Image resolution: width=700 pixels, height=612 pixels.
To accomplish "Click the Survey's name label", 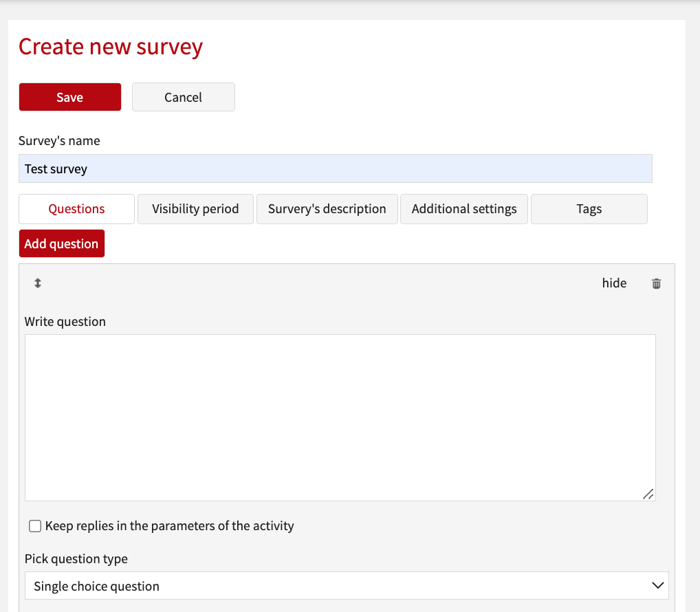I will pos(59,141).
